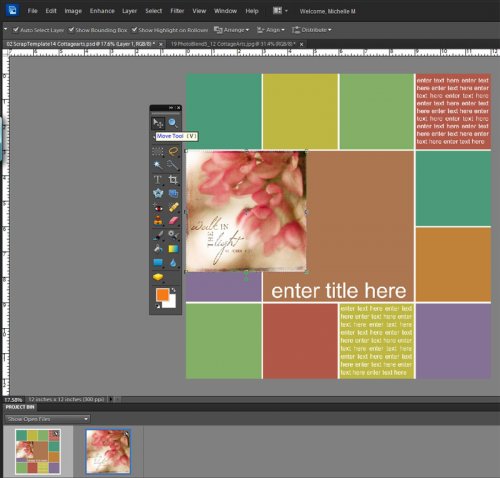Select the Clone Stamp tool
Image resolution: width=500 pixels, height=478 pixels.
tap(158, 220)
